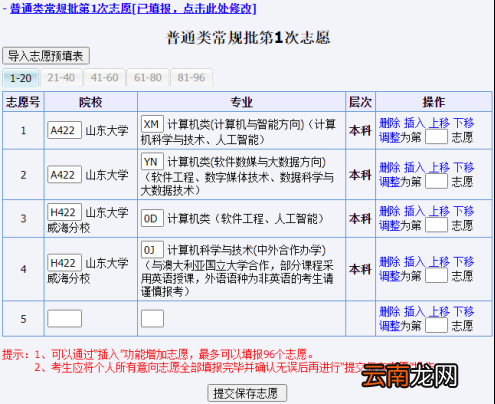495x404 pixels.
Task: Open the 61-80 tab
Action: click(148, 77)
